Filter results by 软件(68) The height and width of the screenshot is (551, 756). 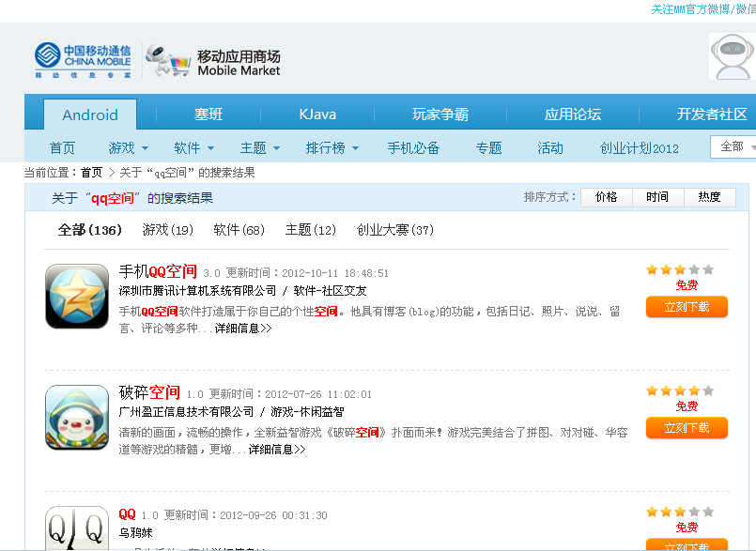(x=239, y=230)
